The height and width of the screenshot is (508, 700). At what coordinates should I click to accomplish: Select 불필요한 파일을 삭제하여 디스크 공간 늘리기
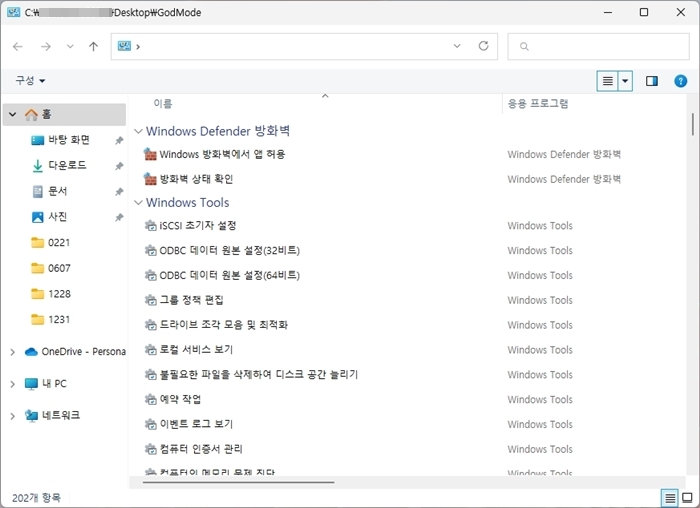click(x=259, y=375)
